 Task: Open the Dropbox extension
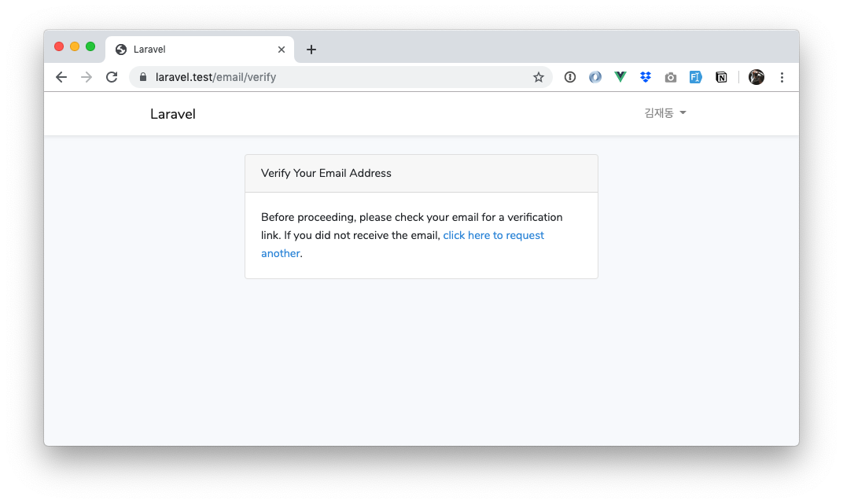pos(646,77)
